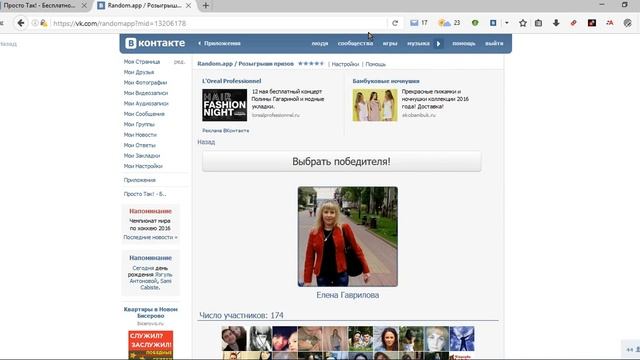Open сообщества in top navigation
This screenshot has width=640, height=360.
pyautogui.click(x=355, y=43)
